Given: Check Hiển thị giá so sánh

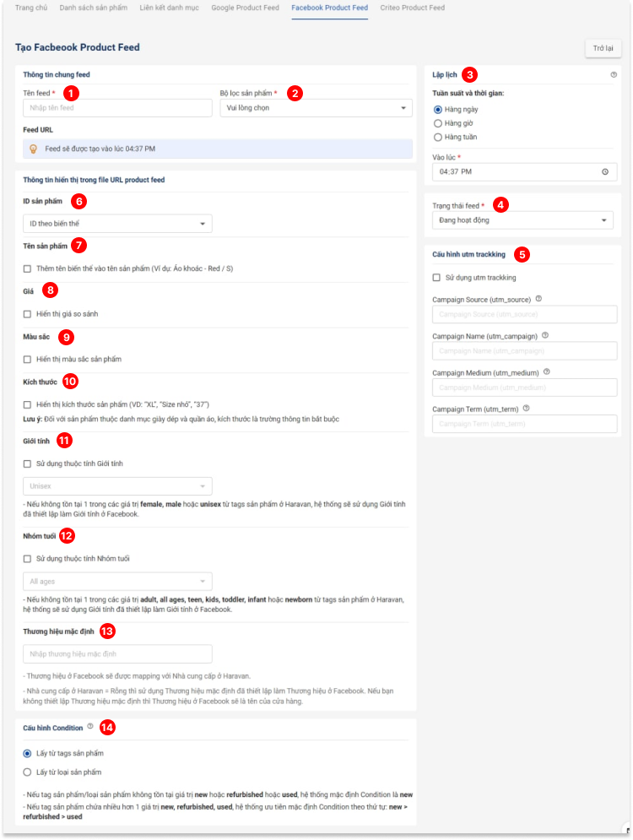Looking at the screenshot, I should tap(27, 314).
